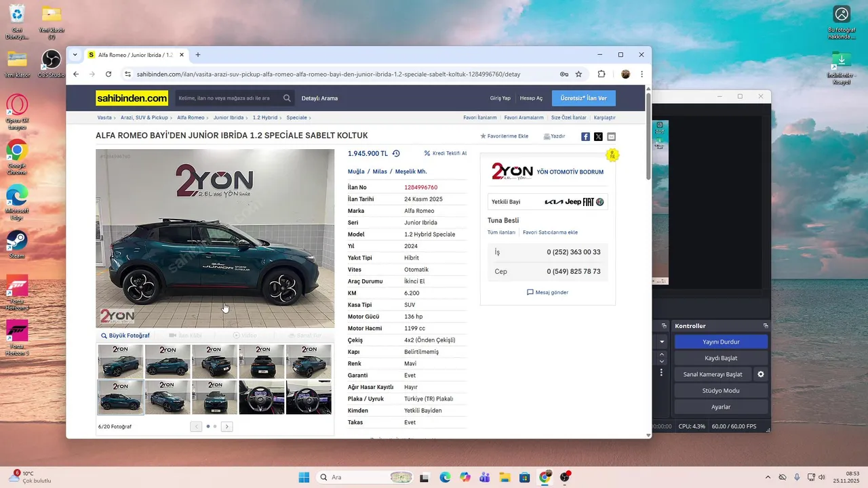Click Chrome address bar URL
868x488 pixels.
tap(328, 74)
